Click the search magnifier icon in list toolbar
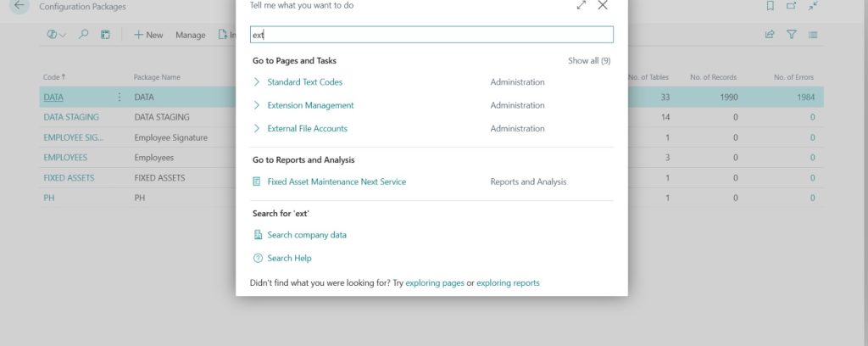868x346 pixels. click(83, 34)
